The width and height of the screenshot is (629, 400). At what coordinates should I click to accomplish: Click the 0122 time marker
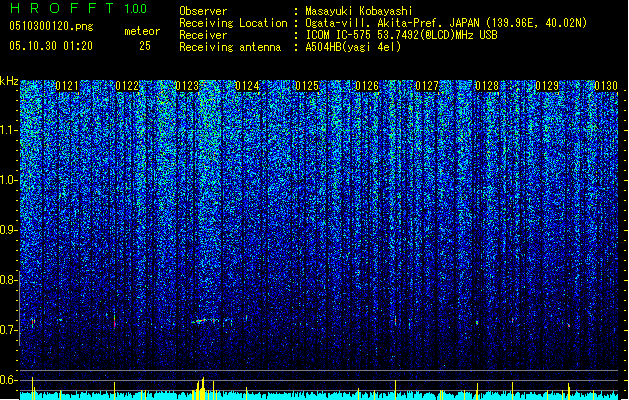pos(127,86)
